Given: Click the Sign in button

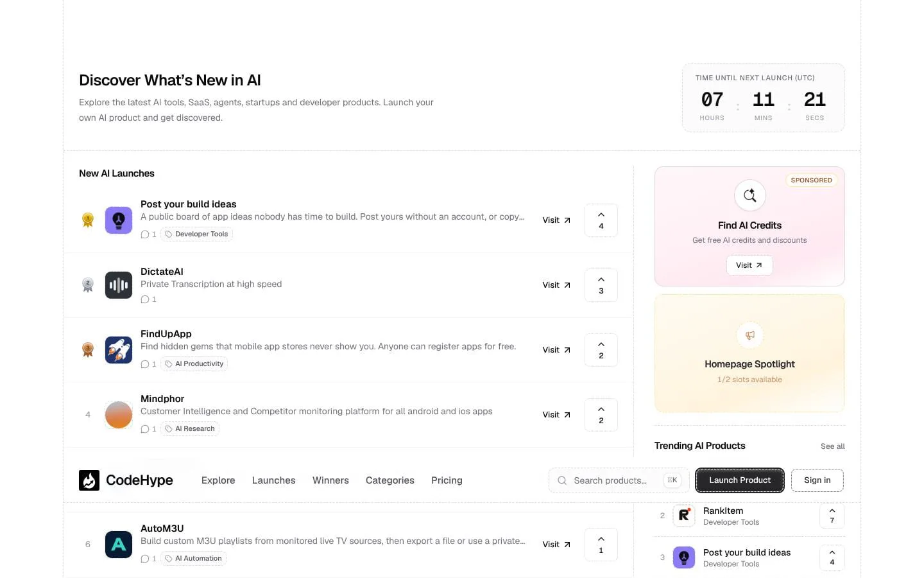Looking at the screenshot, I should [817, 480].
